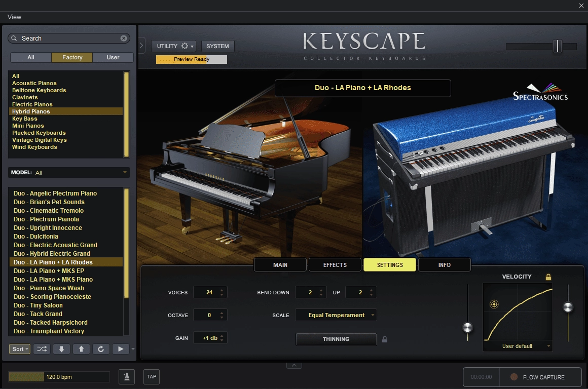Click the browser refresh icon

click(x=101, y=349)
